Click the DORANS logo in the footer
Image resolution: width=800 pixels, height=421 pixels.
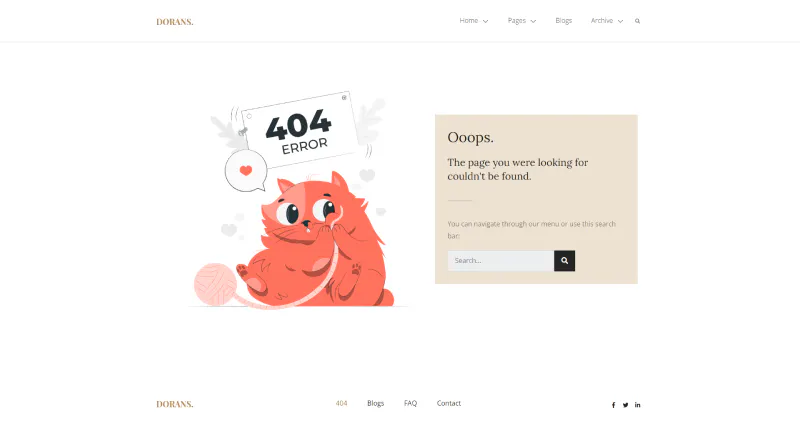174,404
